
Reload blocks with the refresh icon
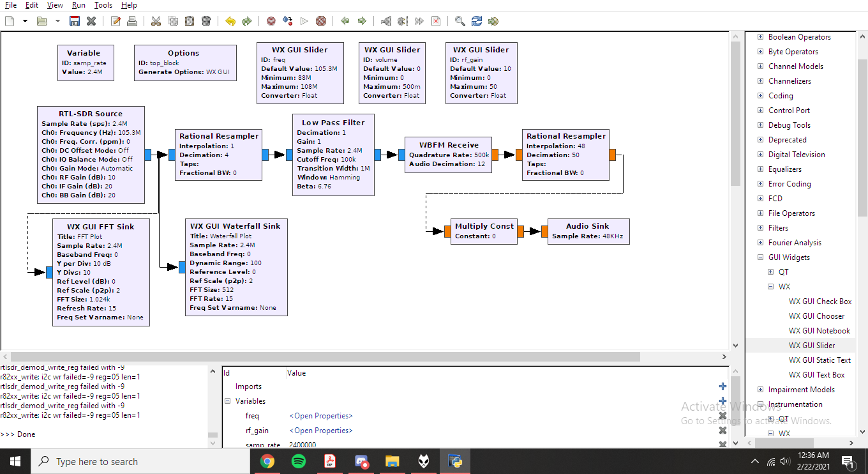[476, 20]
